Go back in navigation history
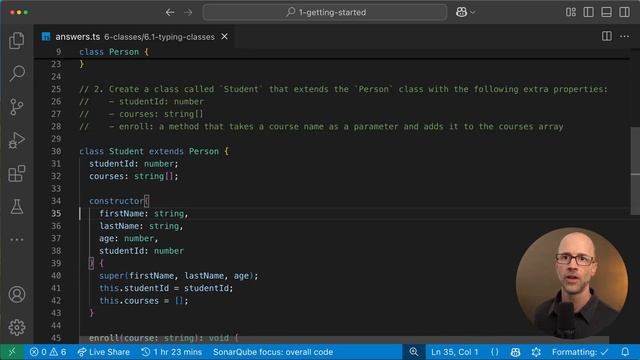Screen dimensions: 640x360 pyautogui.click(x=170, y=12)
